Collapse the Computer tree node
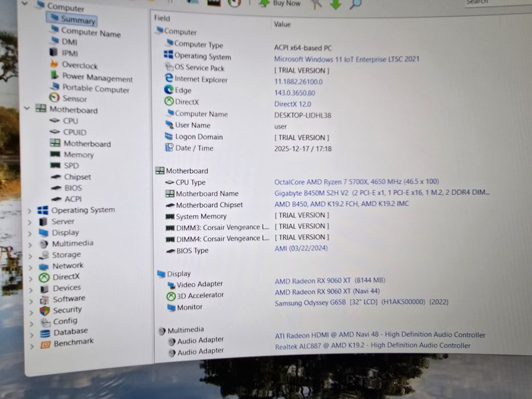The width and height of the screenshot is (532, 399). click(25, 3)
